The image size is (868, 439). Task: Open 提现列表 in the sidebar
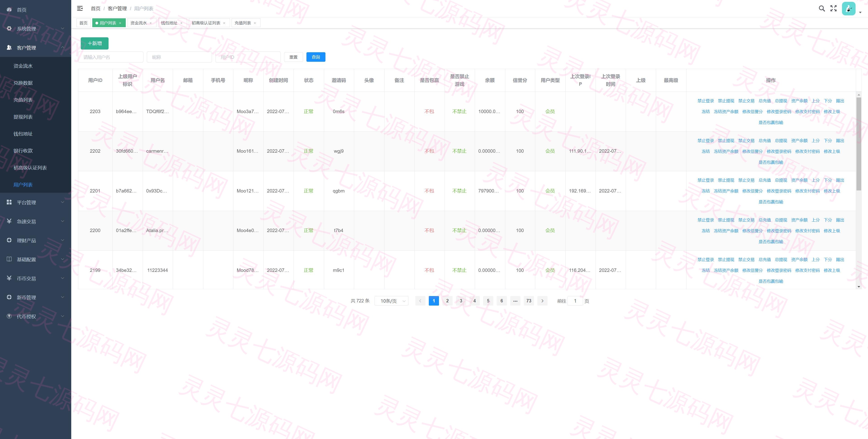coord(23,117)
